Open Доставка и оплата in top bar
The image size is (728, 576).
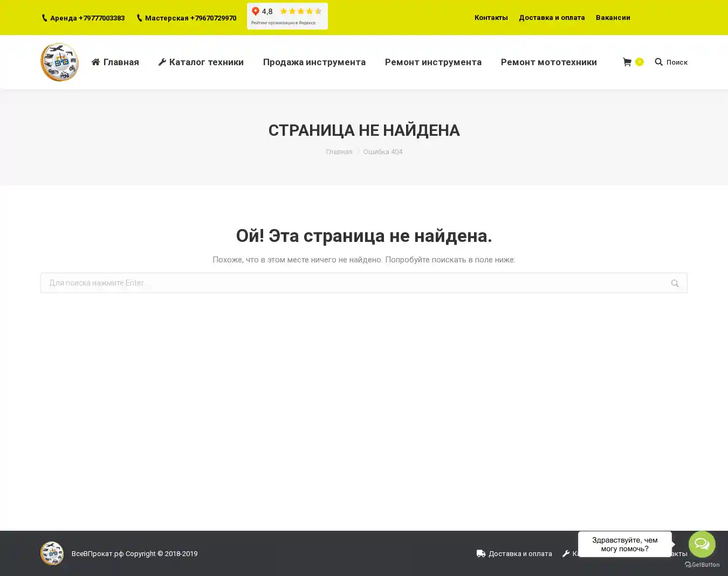(x=551, y=18)
